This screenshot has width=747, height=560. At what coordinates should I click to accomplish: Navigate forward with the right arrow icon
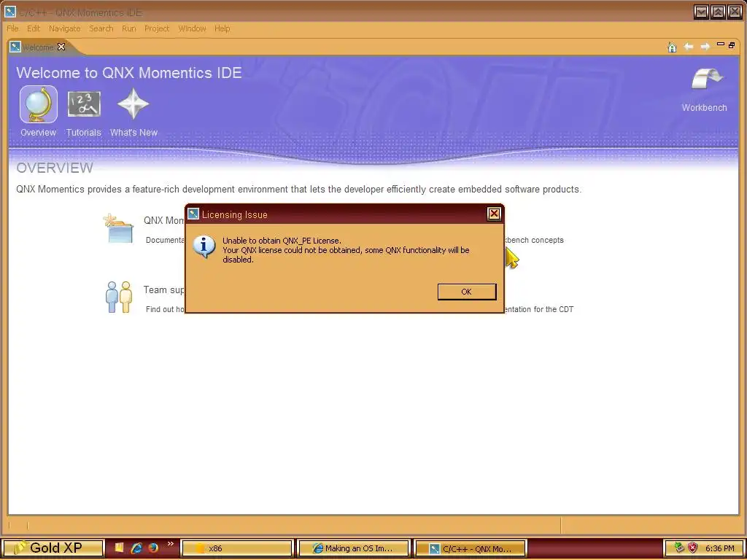coord(705,47)
